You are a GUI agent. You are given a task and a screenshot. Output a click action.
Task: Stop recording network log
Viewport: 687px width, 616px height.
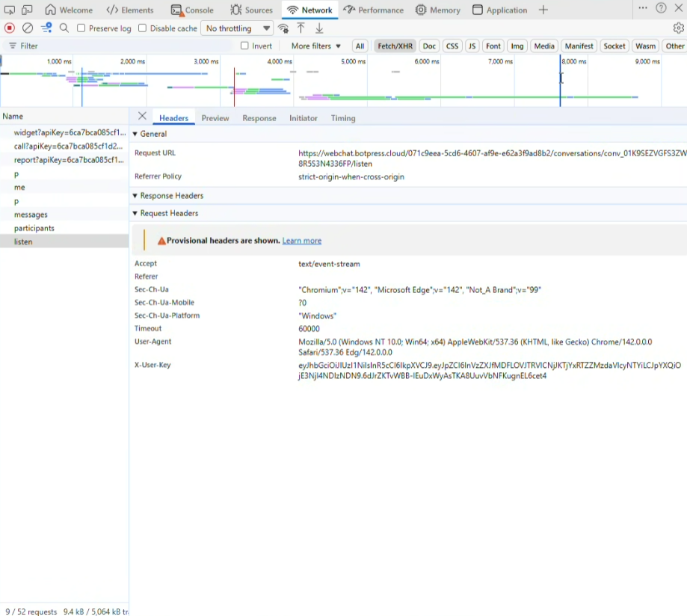[x=10, y=28]
